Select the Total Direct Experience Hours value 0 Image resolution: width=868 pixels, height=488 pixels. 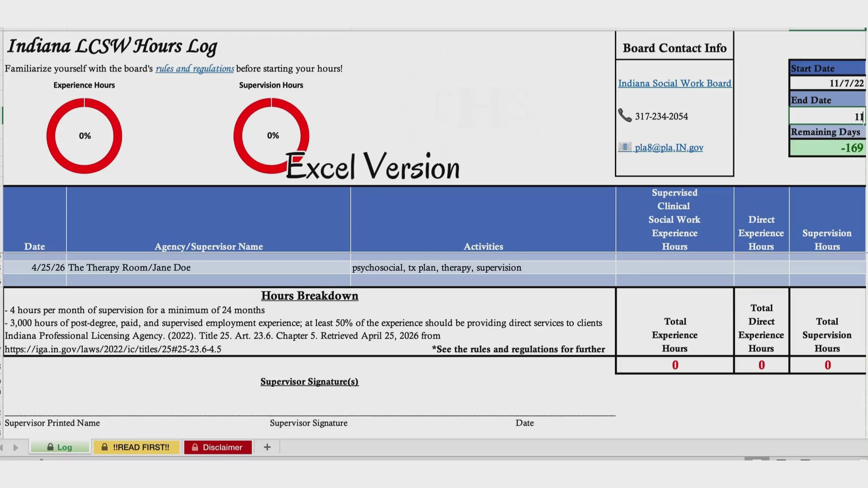762,365
